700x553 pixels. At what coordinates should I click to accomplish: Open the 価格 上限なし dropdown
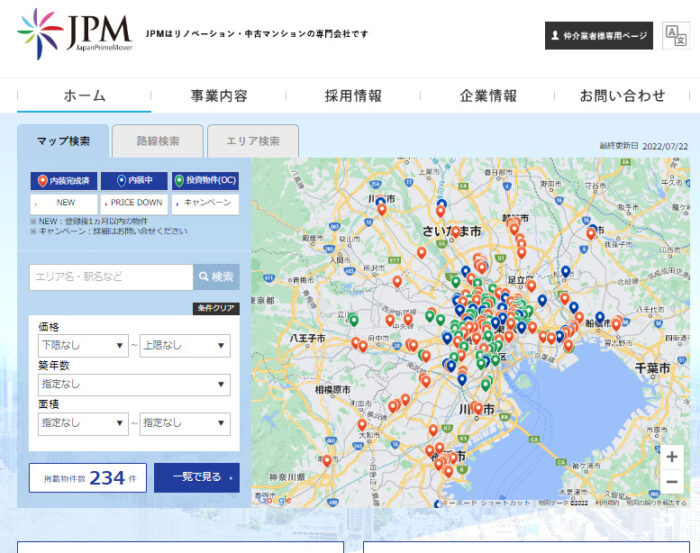pyautogui.click(x=185, y=345)
